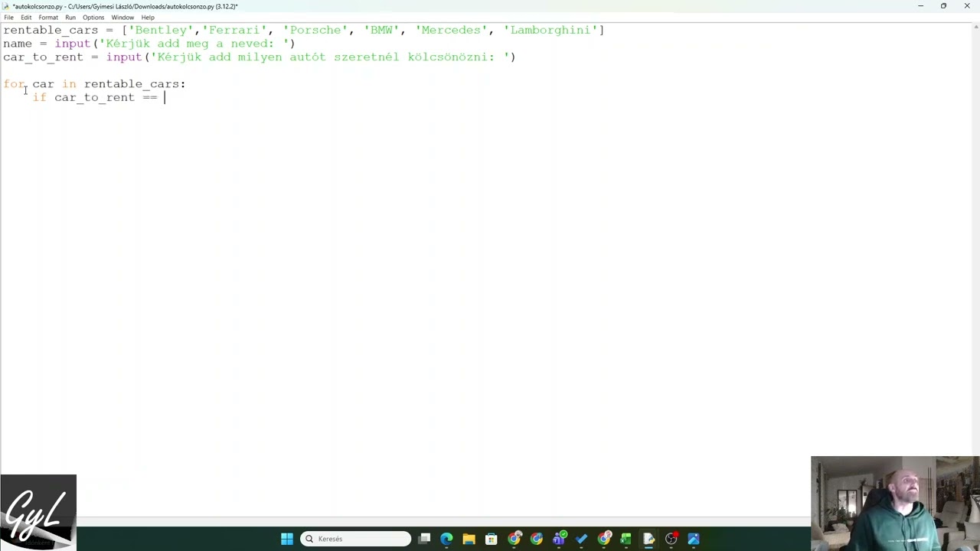Open Excel from the taskbar
980x551 pixels.
pyautogui.click(x=626, y=539)
